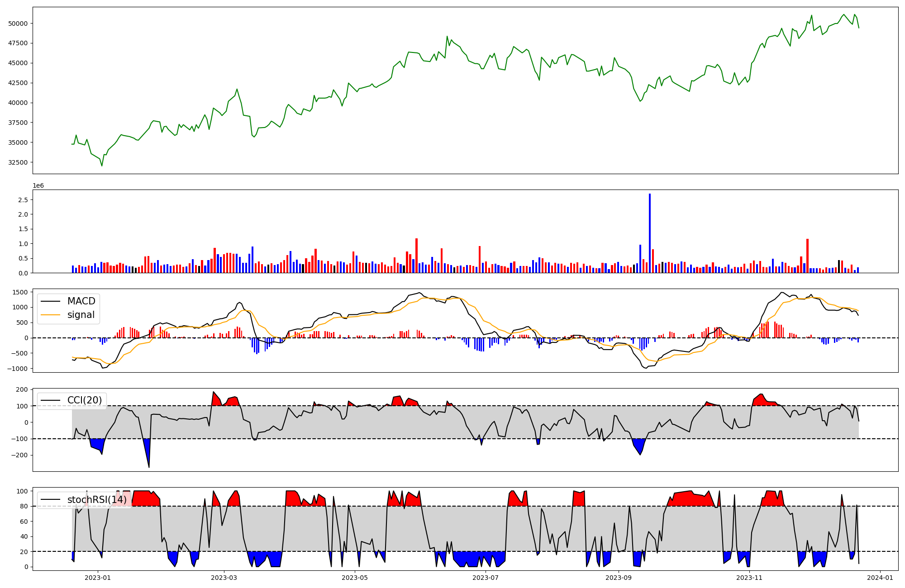The width and height of the screenshot is (905, 588).
Task: Click the 2024-01 x-axis date label
Action: pos(880,578)
